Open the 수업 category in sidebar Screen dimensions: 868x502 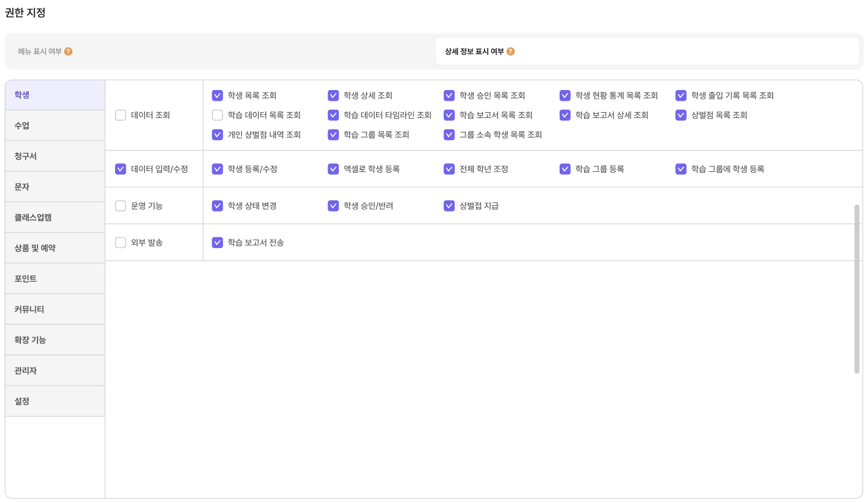click(x=55, y=126)
